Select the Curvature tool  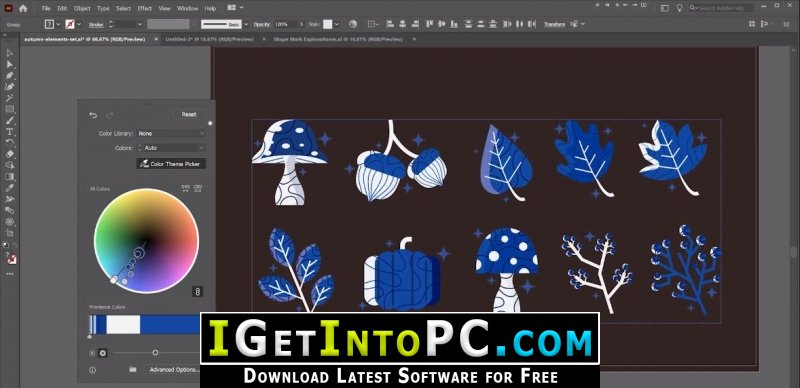[10, 87]
